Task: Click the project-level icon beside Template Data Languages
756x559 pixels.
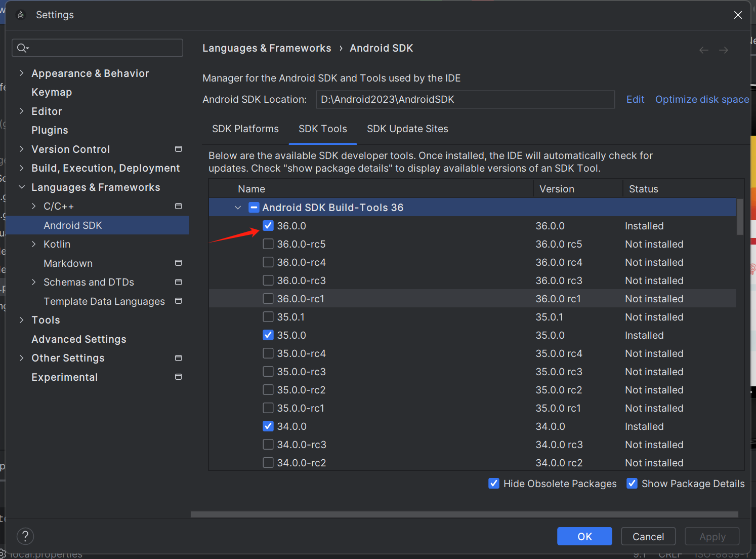Action: [178, 301]
